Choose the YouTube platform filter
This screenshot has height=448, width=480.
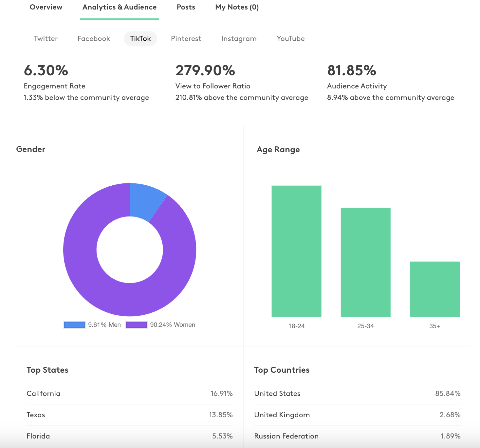point(290,39)
